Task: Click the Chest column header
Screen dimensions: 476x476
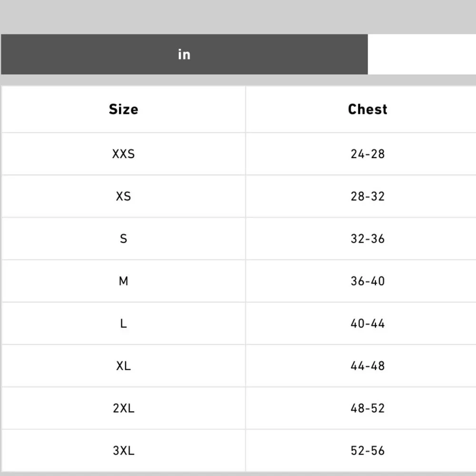Action: (x=367, y=109)
